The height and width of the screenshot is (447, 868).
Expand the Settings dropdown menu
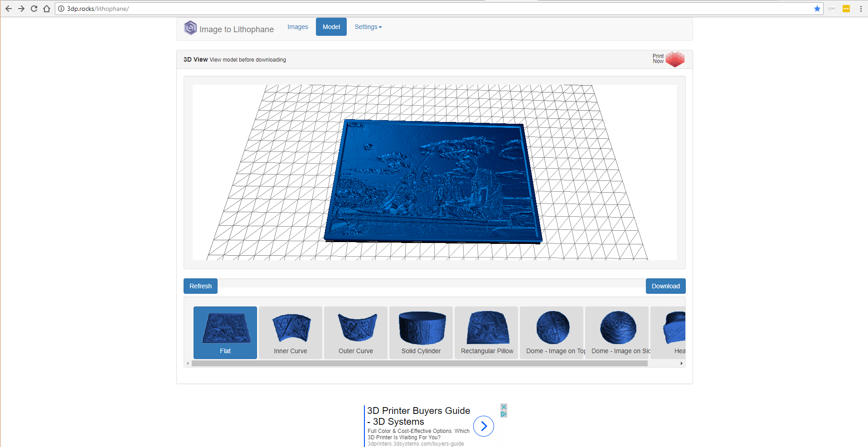(x=368, y=27)
